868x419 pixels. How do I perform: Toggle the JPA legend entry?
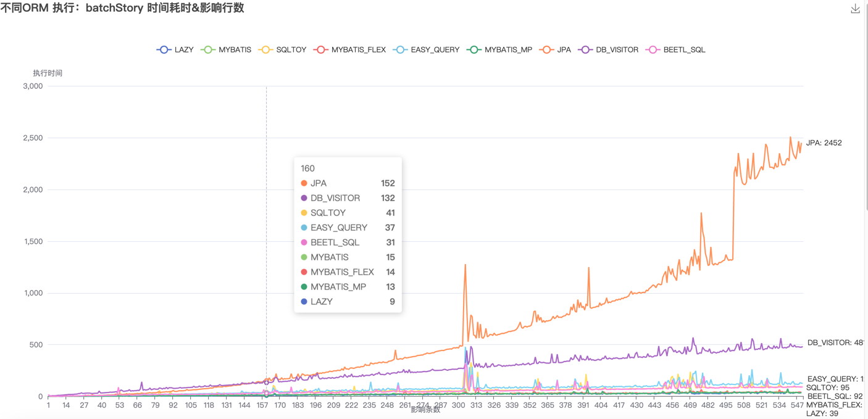tap(555, 49)
